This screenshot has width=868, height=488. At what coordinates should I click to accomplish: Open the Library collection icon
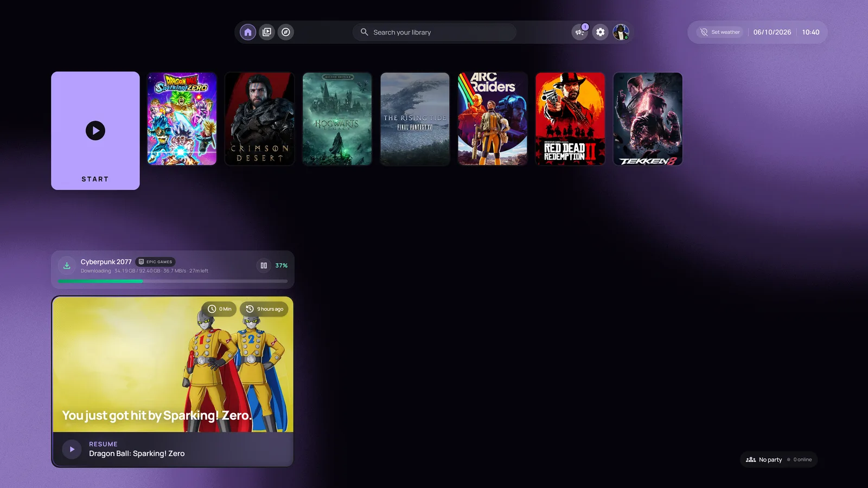pyautogui.click(x=267, y=32)
